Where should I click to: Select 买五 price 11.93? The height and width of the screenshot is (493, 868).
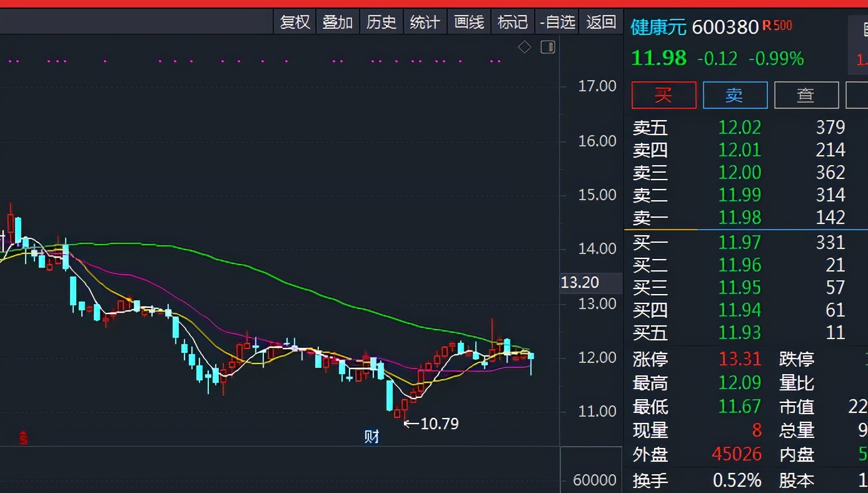(x=740, y=333)
